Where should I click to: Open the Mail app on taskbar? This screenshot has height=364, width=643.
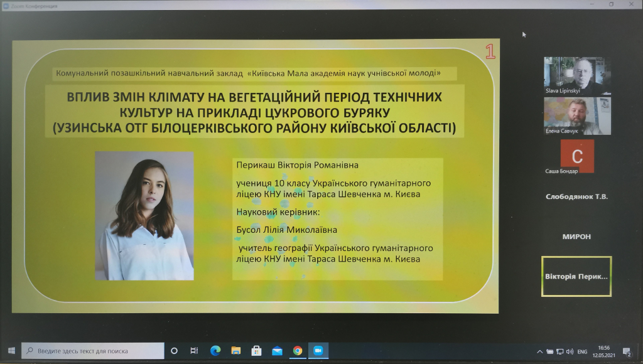[277, 351]
